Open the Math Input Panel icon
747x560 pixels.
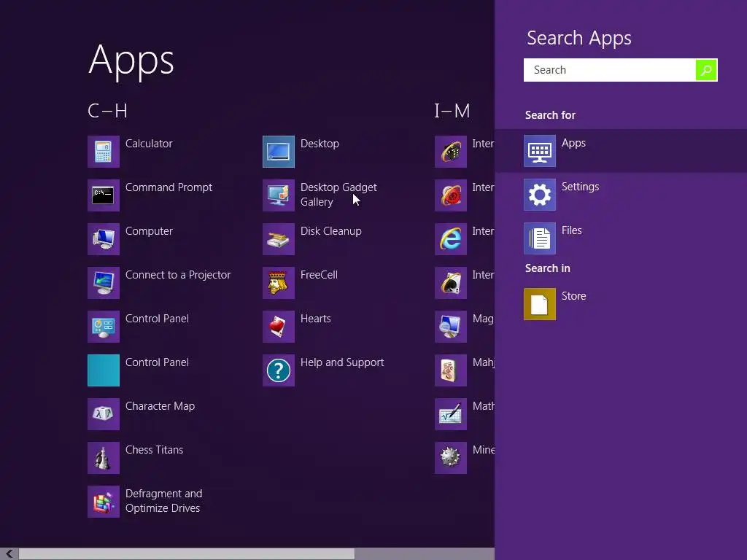[x=451, y=414]
